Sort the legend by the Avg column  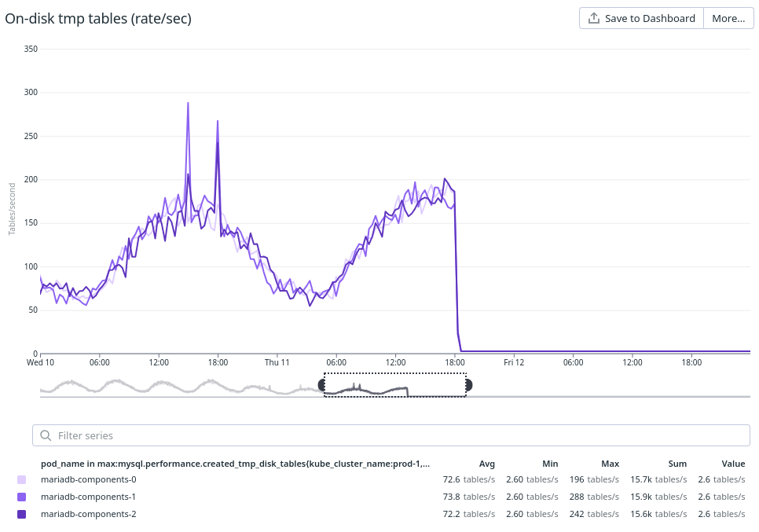[486, 464]
